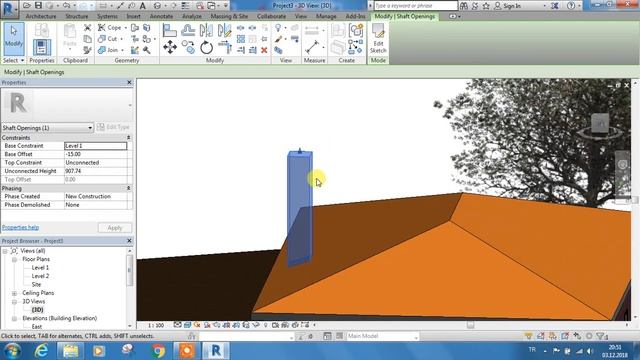Open the Annotate ribbon tab
Image resolution: width=640 pixels, height=360 pixels.
(161, 16)
